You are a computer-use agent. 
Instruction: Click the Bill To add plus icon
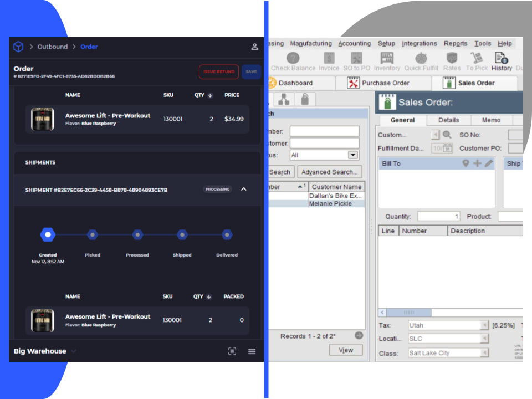point(477,163)
